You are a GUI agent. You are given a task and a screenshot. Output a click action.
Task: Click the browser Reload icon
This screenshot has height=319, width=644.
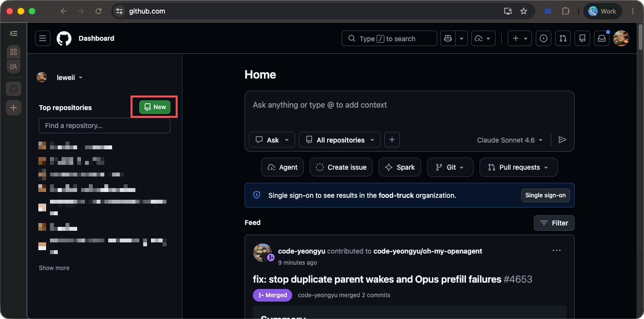99,11
